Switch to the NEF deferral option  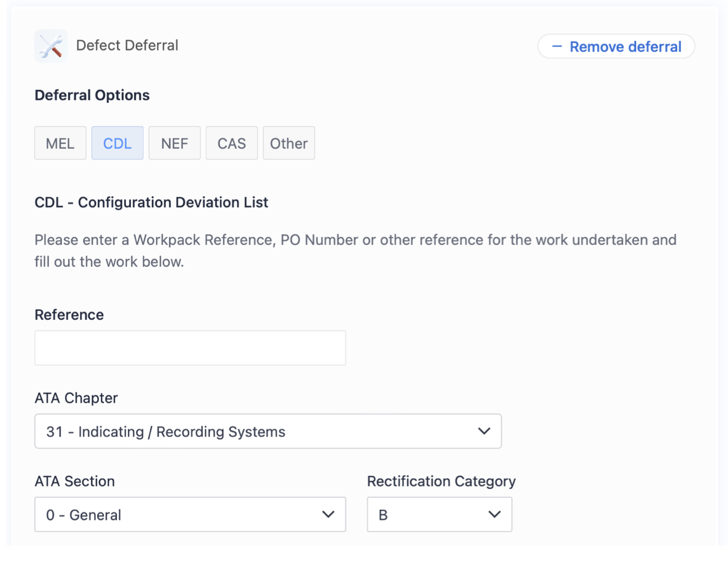pyautogui.click(x=174, y=143)
